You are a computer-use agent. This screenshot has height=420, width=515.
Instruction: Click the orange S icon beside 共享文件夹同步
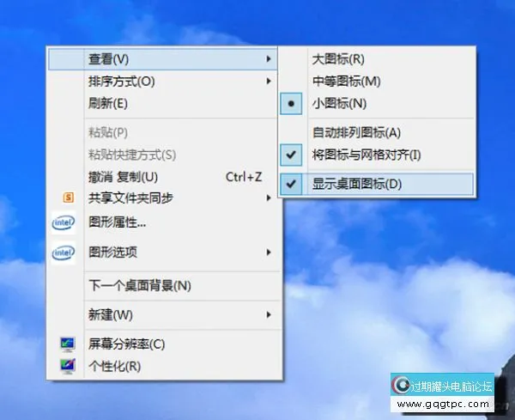69,198
